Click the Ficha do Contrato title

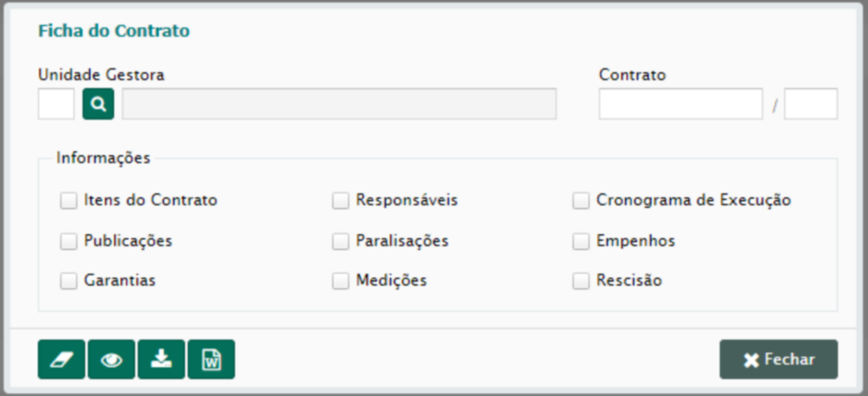point(114,31)
